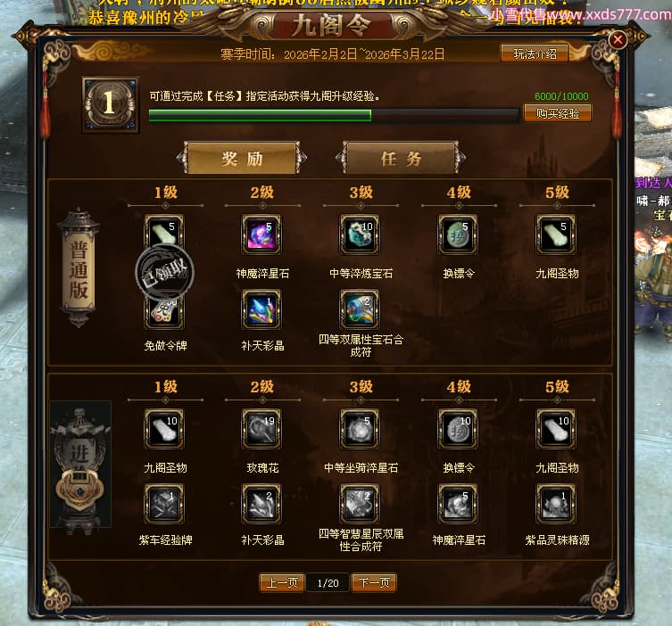Switch to the 奖励 tab
This screenshot has width=672, height=626.
[242, 158]
